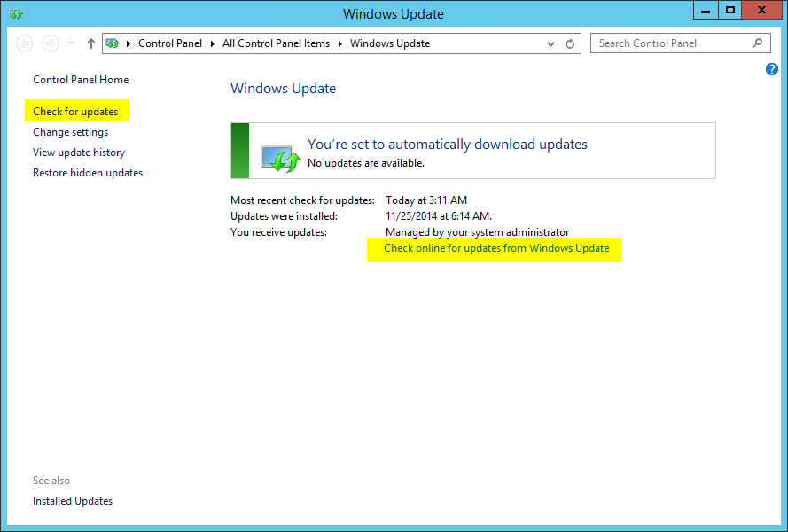Click 'Managed by your system administrator' text
This screenshot has width=788, height=532.
[478, 232]
